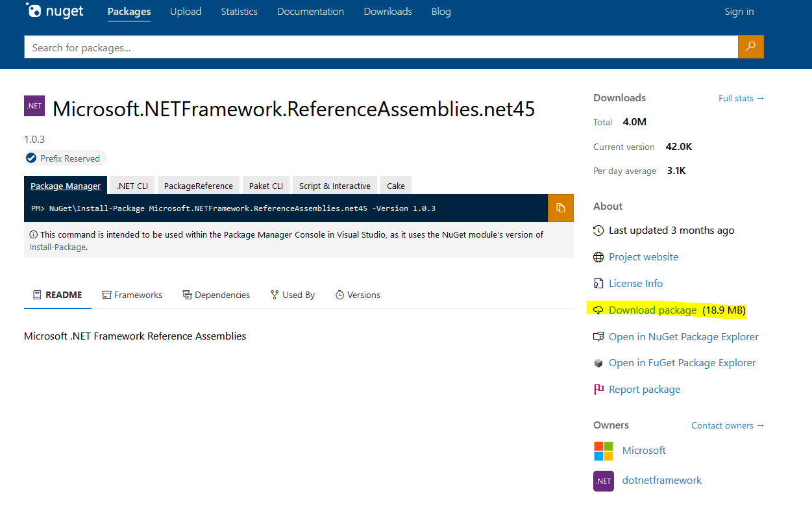
Task: Switch to the .NET CLI tab
Action: [132, 185]
